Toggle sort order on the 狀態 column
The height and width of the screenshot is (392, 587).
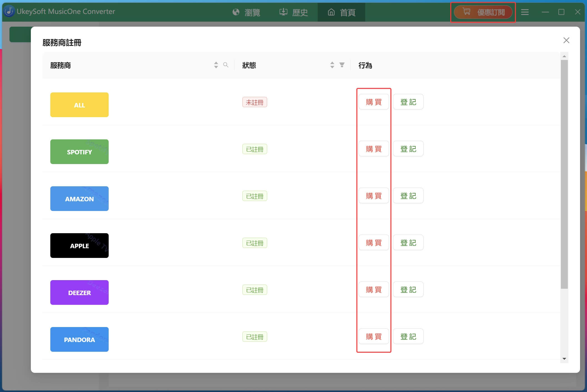(x=332, y=65)
